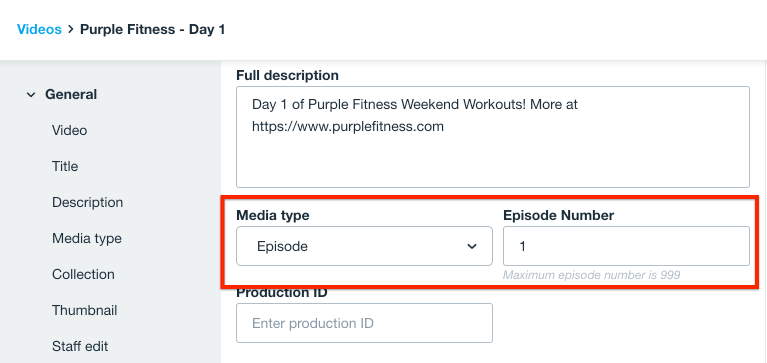Open the Staff edit sidebar item
The width and height of the screenshot is (767, 363).
click(80, 346)
